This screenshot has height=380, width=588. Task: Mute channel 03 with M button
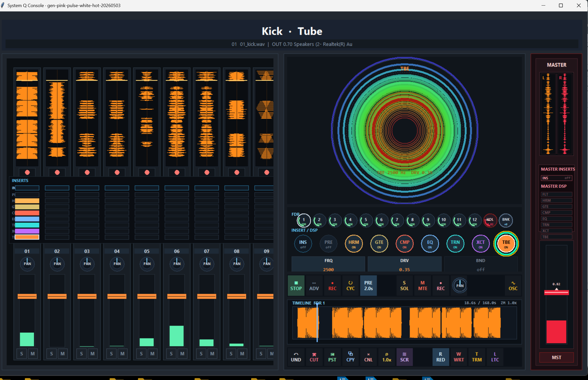coord(92,354)
